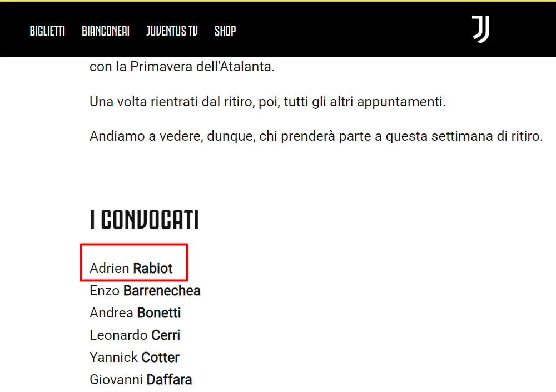Open the BIGLIETTI menu item
The image size is (556, 392).
(47, 31)
